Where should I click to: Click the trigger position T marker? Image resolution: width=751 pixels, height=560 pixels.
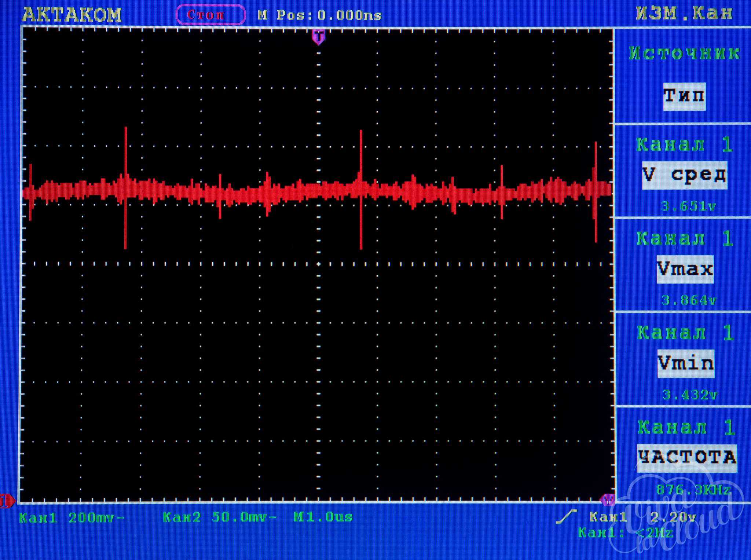click(319, 37)
